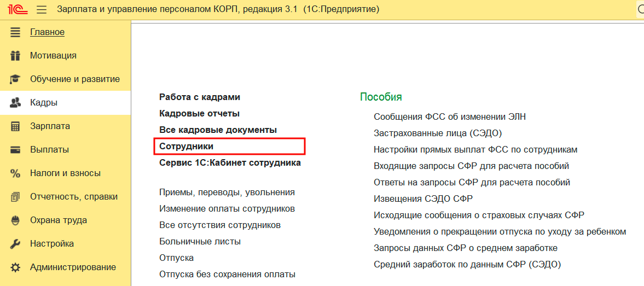Open Застрахованные лица (СЭДО)
Viewport: 644px width, 286px height.
click(x=437, y=133)
